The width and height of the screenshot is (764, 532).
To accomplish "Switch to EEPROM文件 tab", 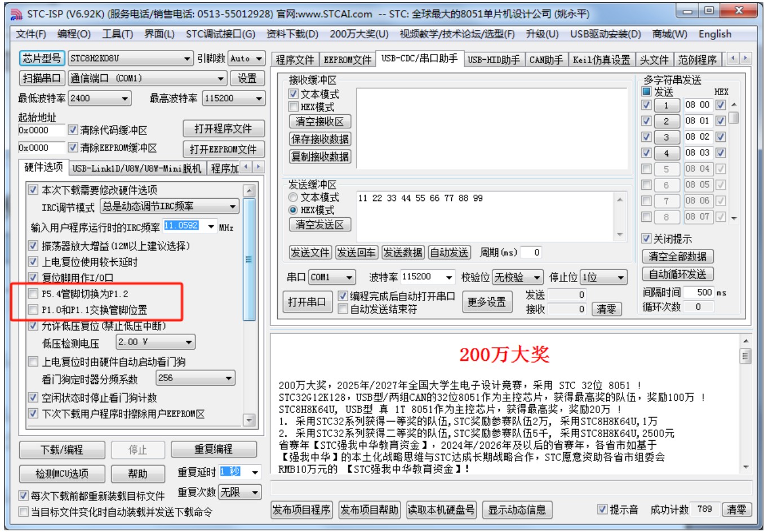I will click(x=348, y=60).
